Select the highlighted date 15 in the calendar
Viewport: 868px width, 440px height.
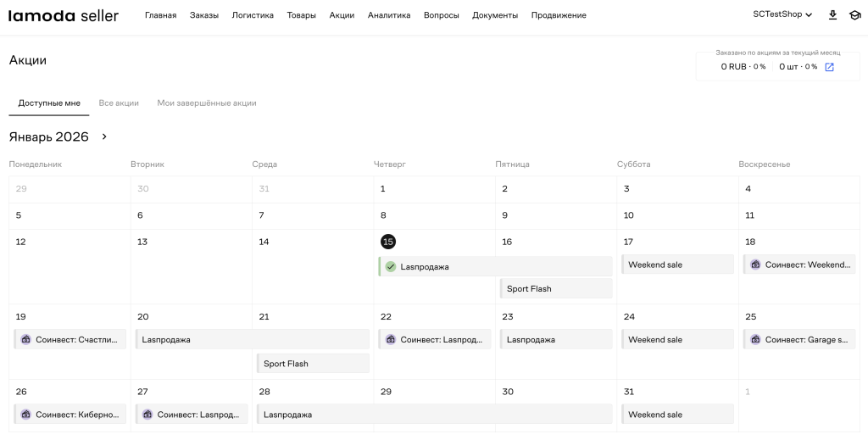(388, 242)
